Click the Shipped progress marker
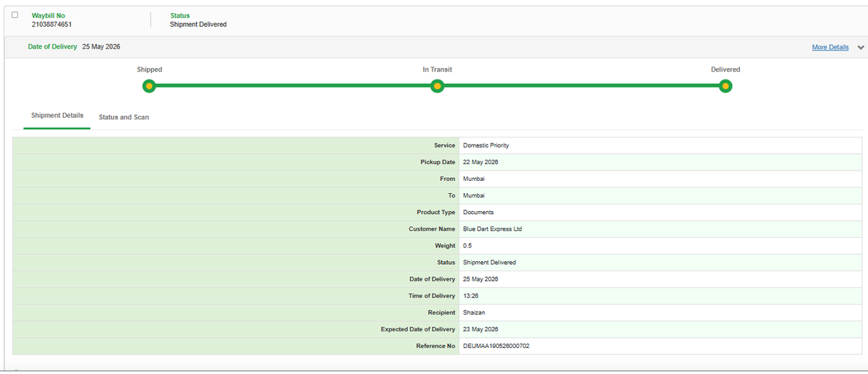The image size is (868, 374). [x=149, y=86]
